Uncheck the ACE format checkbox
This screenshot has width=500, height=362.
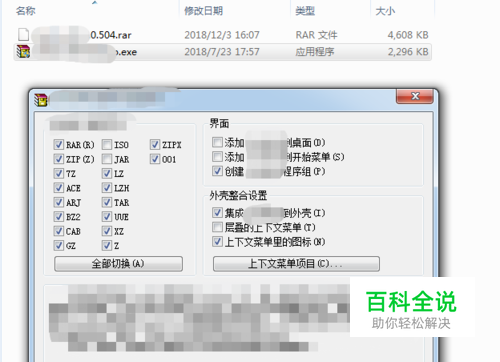(x=58, y=188)
